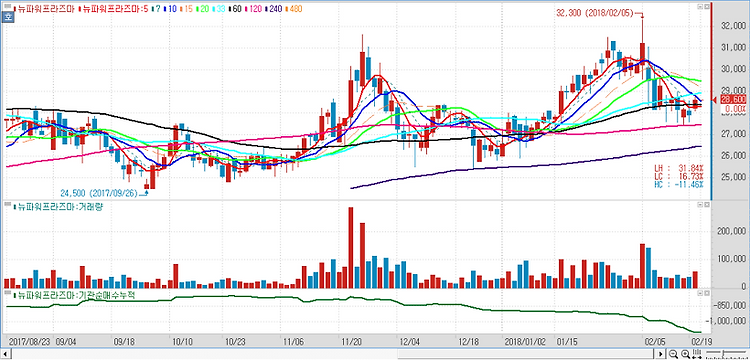Click the 뉴파워프라즈마:기관순매수누적 indicator label
Image resolution: width=750 pixels, height=360 pixels.
[74, 295]
